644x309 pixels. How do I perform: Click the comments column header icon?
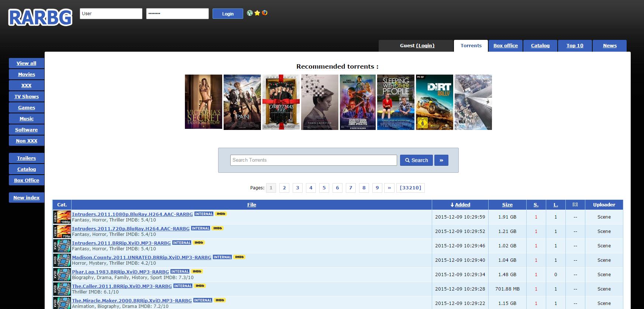tap(575, 205)
